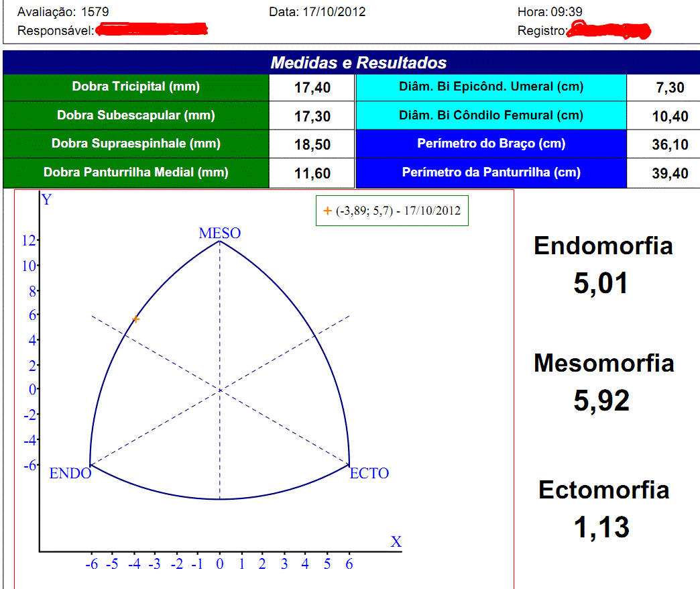700x589 pixels.
Task: Click the Diâm. Bi Côndilo Femural cyan label
Action: (491, 115)
